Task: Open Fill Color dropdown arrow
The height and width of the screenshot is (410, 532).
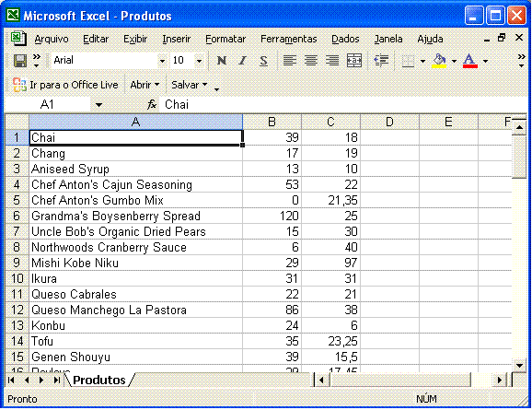Action: pyautogui.click(x=454, y=61)
